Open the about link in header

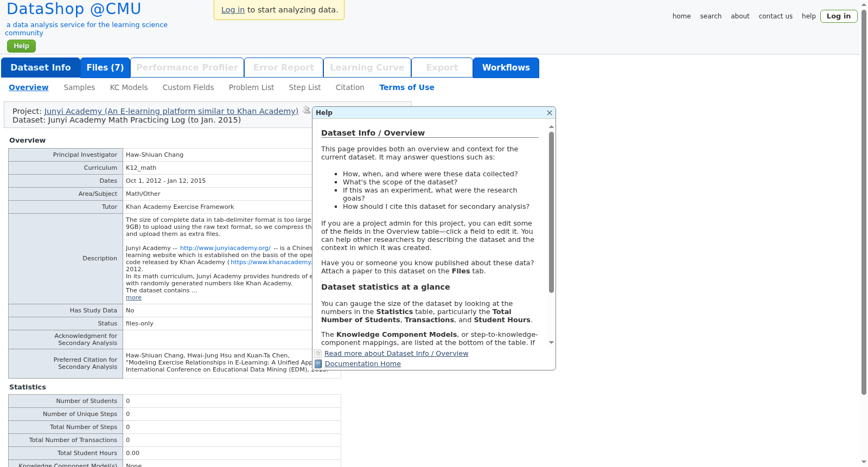[x=740, y=16]
